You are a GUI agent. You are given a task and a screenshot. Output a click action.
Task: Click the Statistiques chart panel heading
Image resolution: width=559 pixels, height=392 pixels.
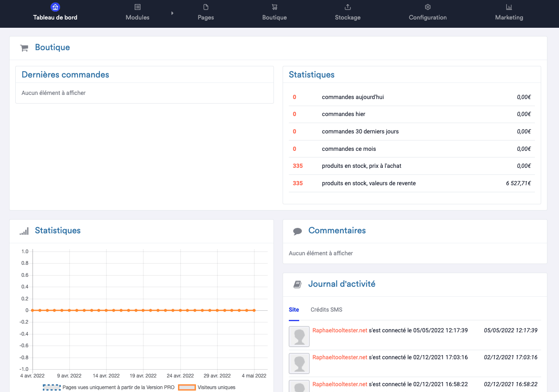coord(58,230)
